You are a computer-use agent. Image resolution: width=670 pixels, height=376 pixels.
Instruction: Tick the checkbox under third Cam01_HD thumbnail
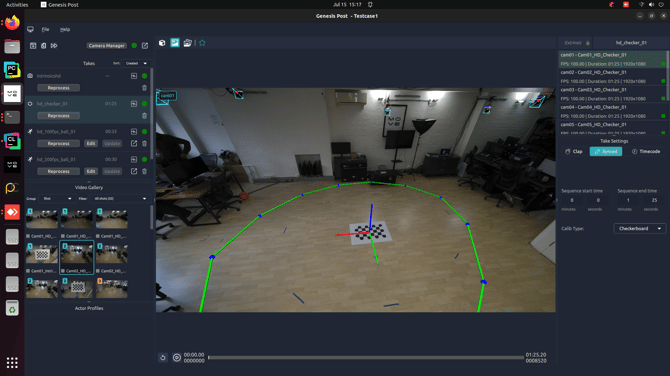[98, 236]
